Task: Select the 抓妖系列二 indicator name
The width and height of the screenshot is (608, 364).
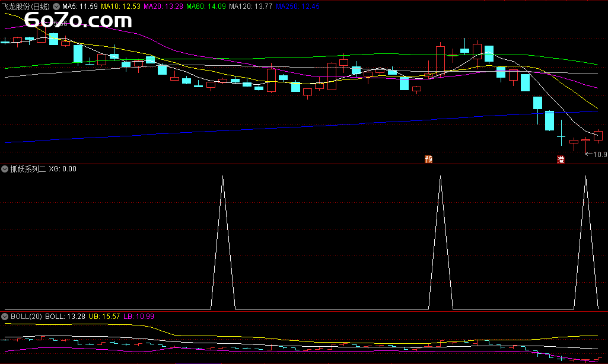Action: pos(28,169)
